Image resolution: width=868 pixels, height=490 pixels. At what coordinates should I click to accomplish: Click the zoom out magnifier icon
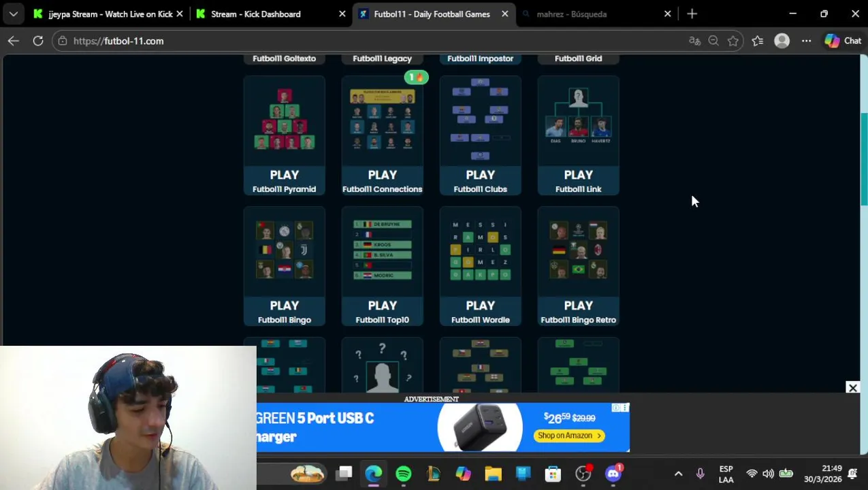coord(713,41)
